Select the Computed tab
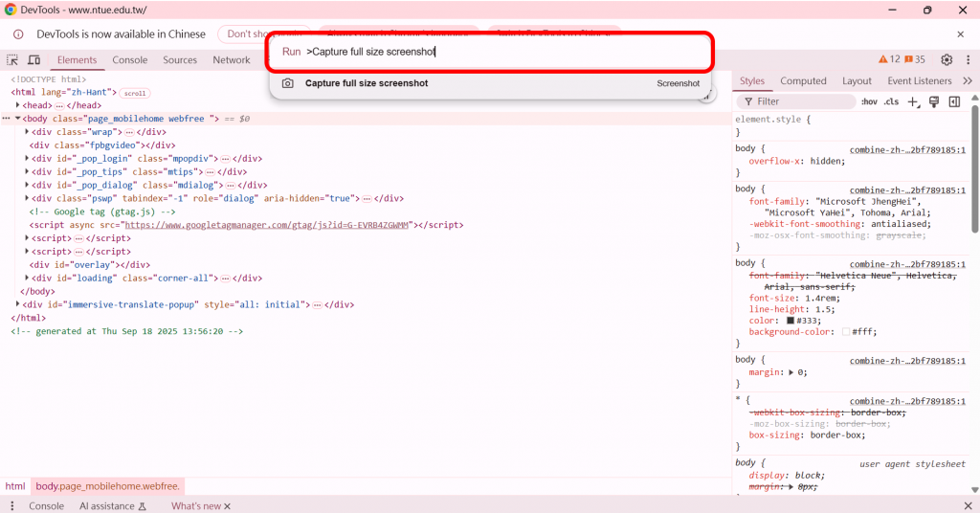This screenshot has width=980, height=513. 803,80
